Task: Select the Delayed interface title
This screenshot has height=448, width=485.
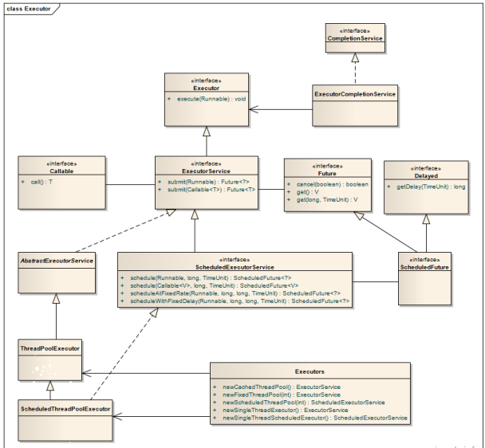Action: click(x=426, y=176)
